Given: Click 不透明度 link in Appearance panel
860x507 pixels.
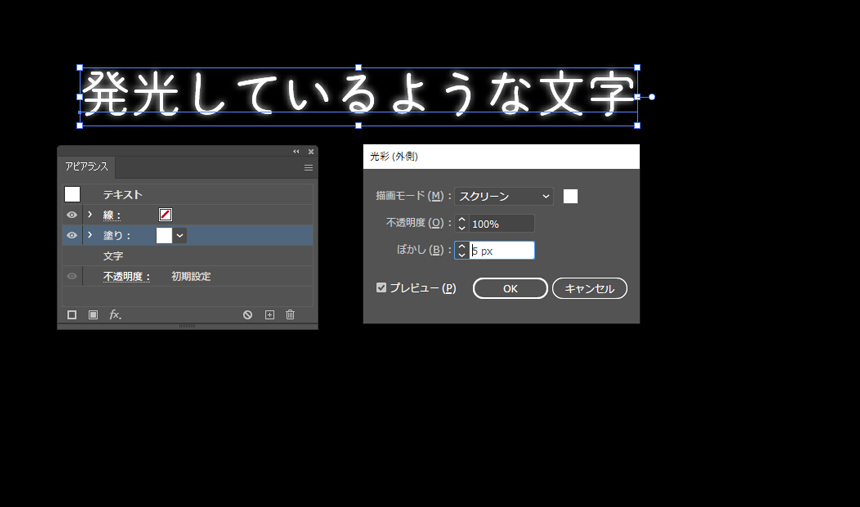Looking at the screenshot, I should point(127,277).
